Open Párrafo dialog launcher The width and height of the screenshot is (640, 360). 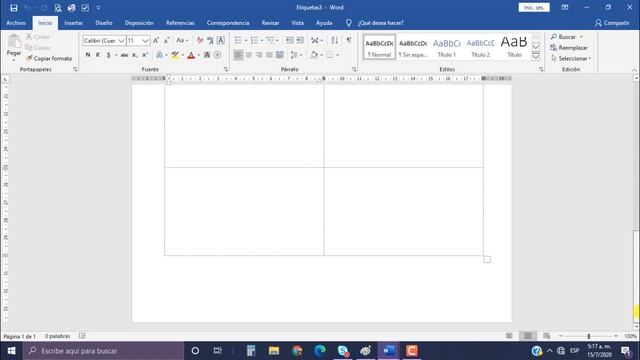coord(354,69)
